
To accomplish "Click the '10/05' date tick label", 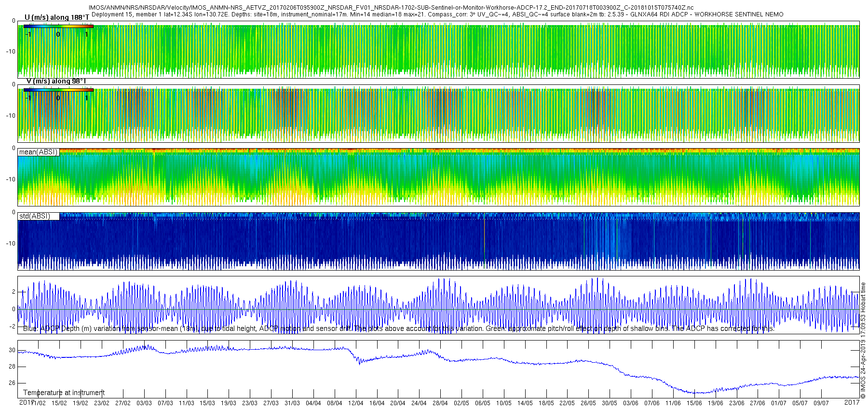I will point(504,403).
